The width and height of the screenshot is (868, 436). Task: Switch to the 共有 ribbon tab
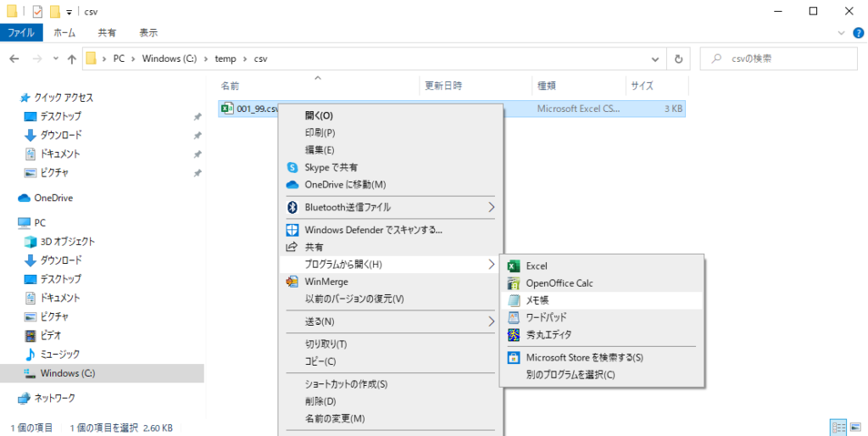pos(107,33)
